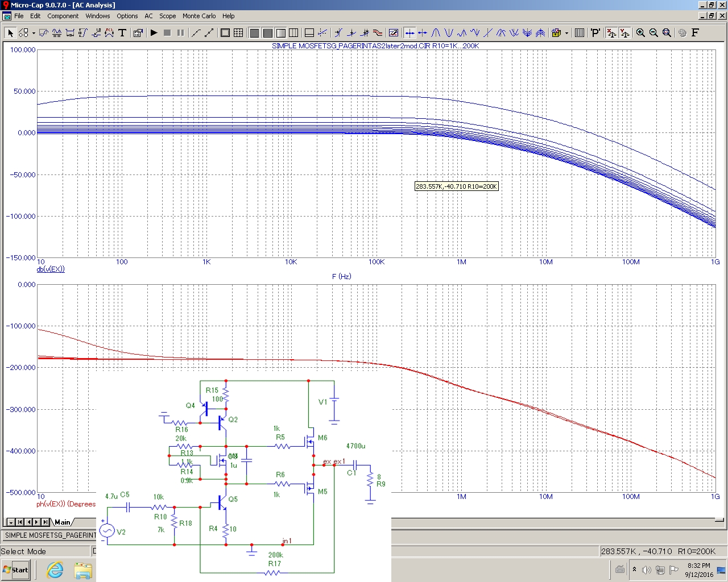Open the page selector dropdown near Main tab
Screen dimensions: 728x582
tap(11, 522)
